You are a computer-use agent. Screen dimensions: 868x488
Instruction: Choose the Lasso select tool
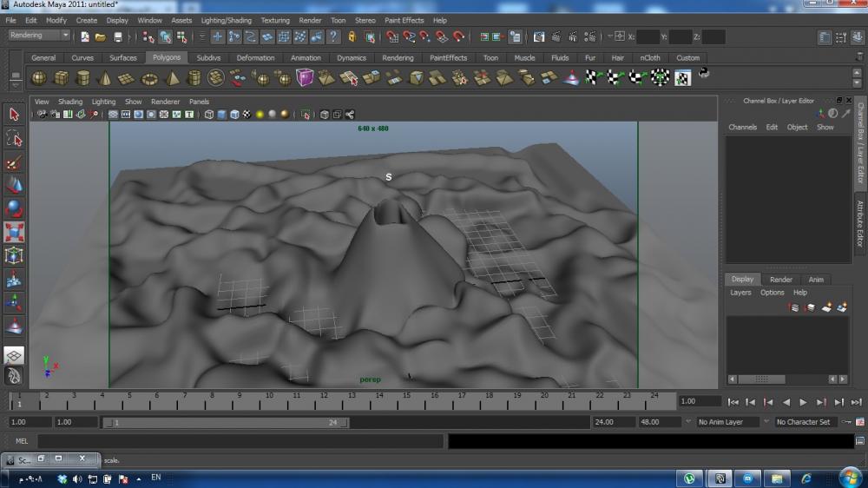[15, 138]
